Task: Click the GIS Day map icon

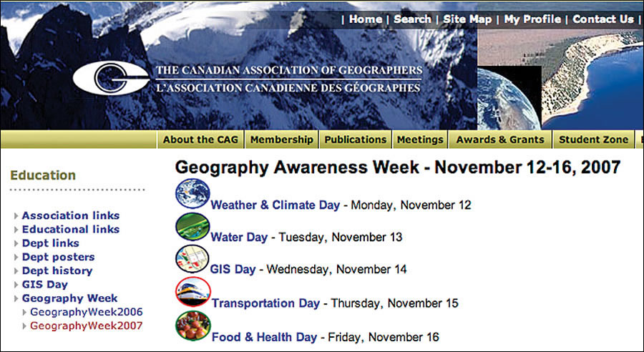Action: coord(192,258)
